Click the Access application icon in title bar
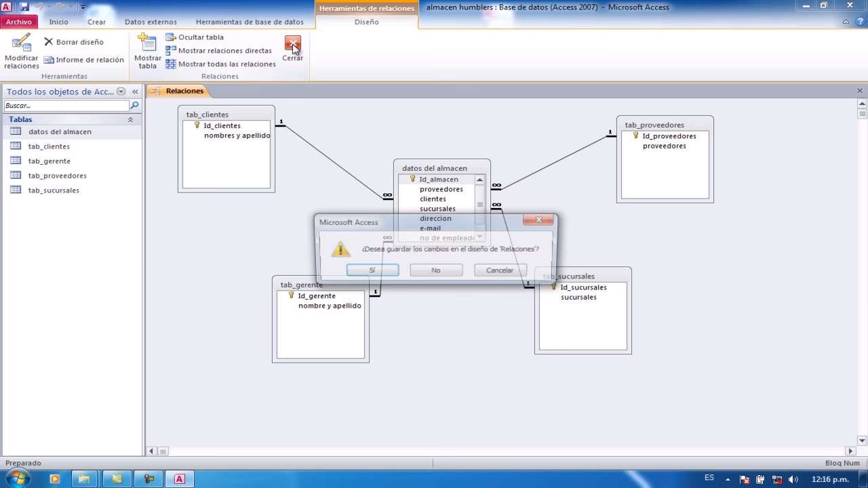The image size is (868, 488). click(6, 7)
